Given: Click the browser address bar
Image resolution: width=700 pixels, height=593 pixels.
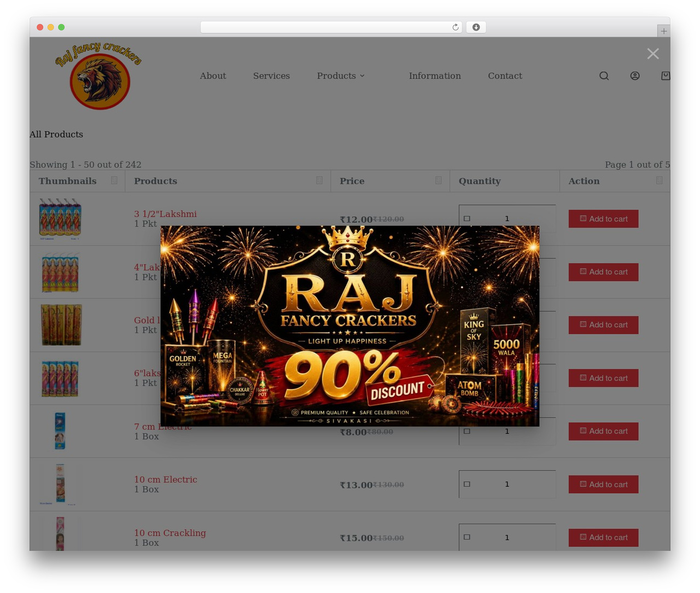Looking at the screenshot, I should point(331,27).
